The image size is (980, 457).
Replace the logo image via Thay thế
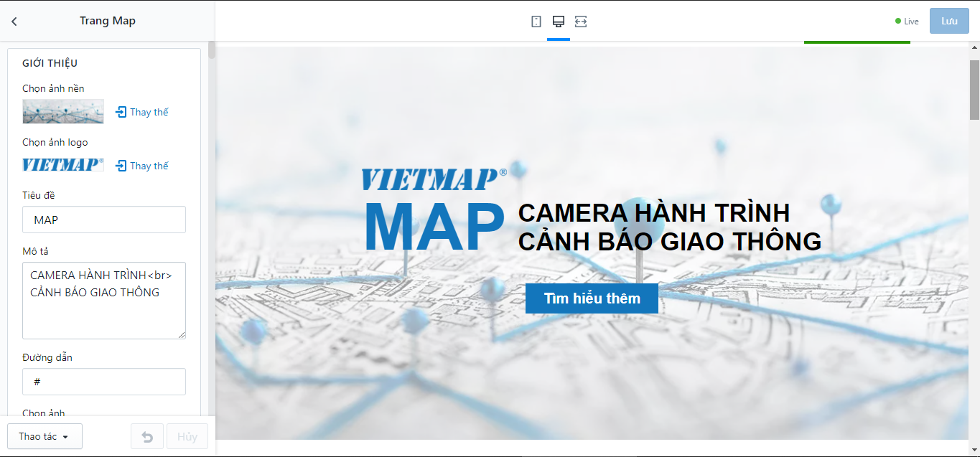[142, 166]
